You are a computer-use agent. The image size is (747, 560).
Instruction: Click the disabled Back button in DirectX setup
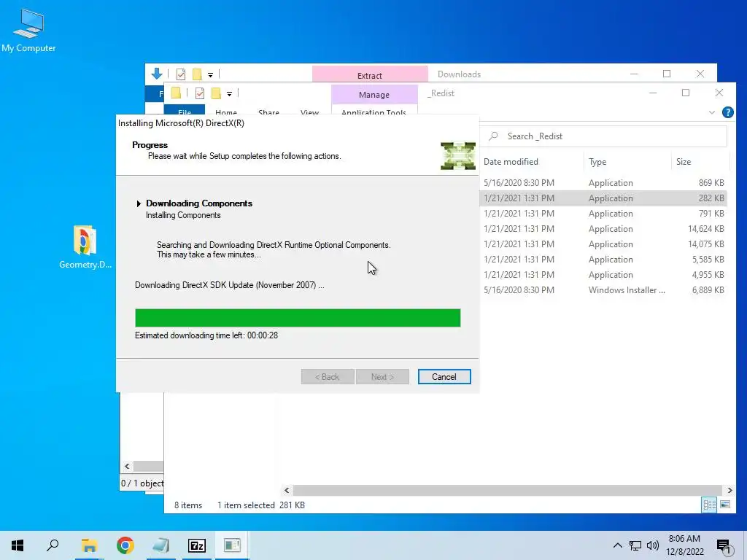click(328, 377)
